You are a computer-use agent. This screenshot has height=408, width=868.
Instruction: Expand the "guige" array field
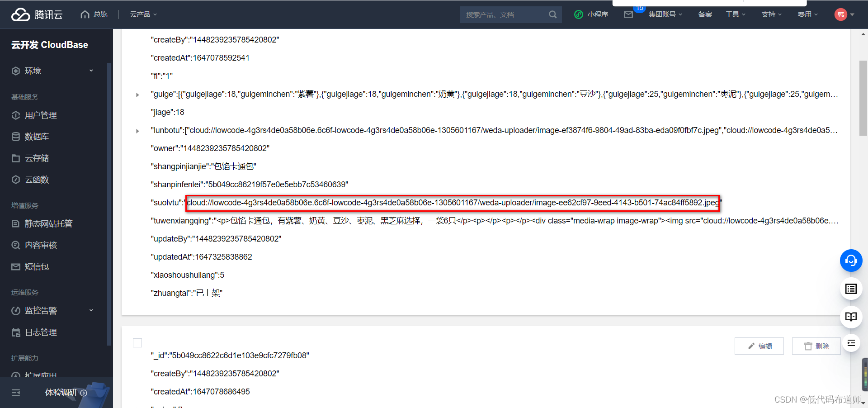[137, 95]
